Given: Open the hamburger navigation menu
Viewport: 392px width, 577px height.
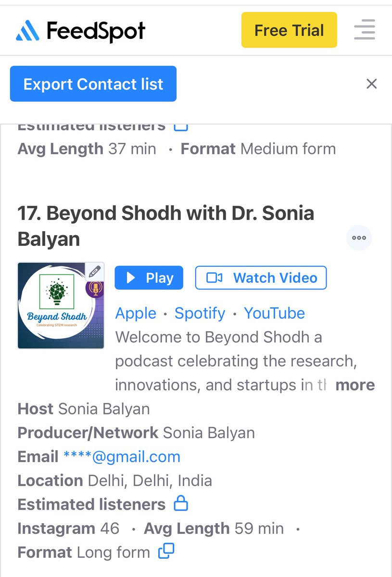Looking at the screenshot, I should tap(364, 30).
